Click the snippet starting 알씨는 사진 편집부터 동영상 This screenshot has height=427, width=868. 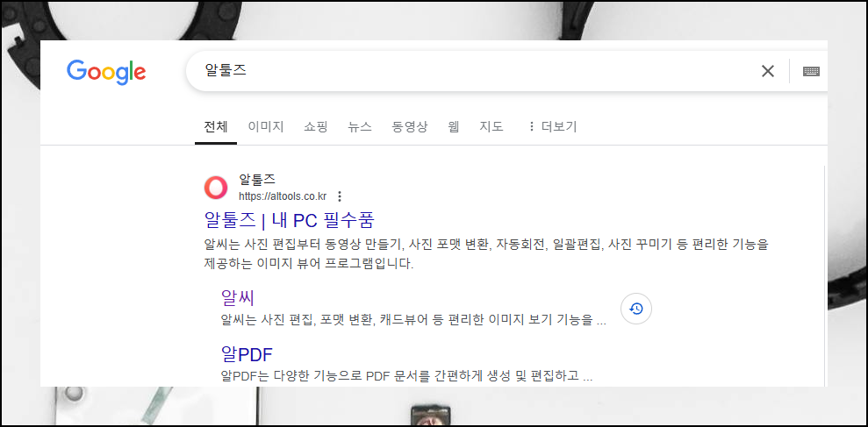point(486,254)
